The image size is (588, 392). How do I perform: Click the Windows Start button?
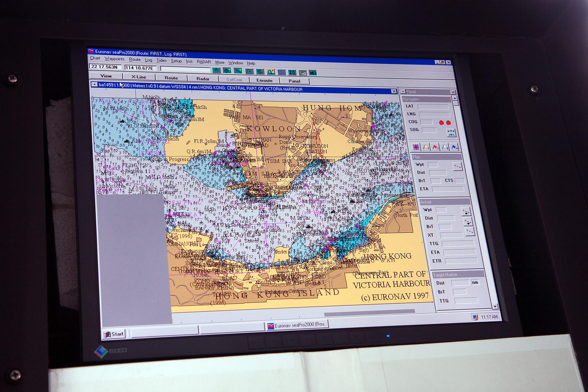(x=114, y=334)
